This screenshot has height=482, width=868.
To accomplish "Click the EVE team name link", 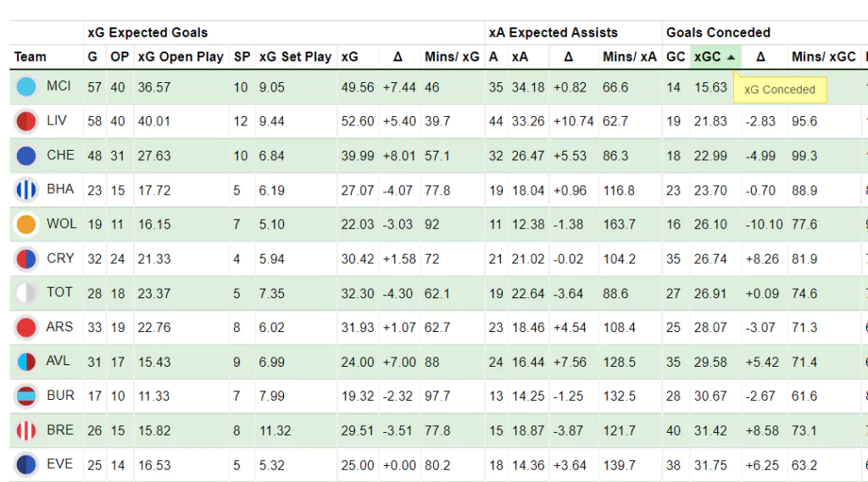I will coord(59,464).
